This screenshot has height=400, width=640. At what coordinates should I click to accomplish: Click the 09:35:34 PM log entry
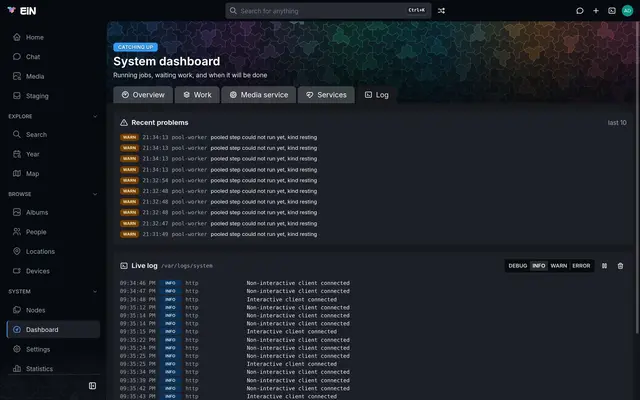coord(235,372)
